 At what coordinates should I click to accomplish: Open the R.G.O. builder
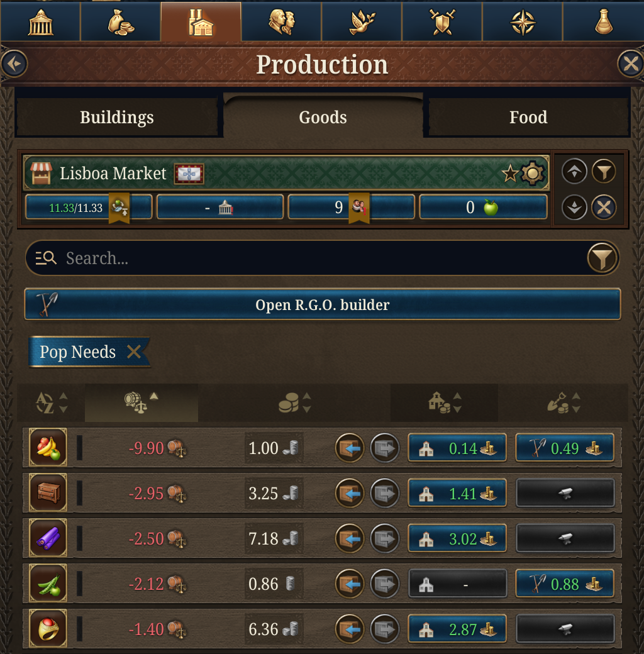[322, 304]
